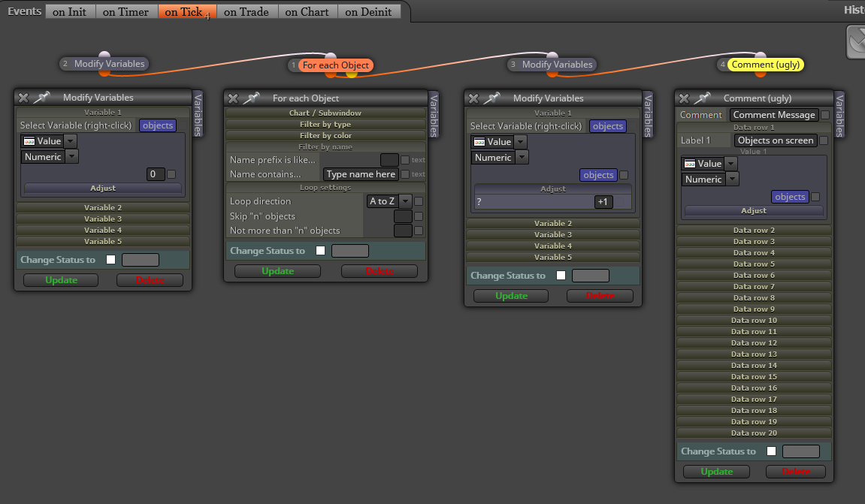Switch to the on Chart event tab

tap(307, 11)
